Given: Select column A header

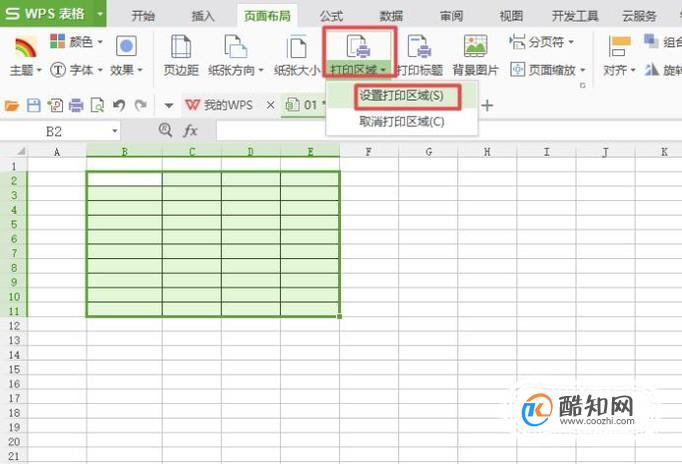Looking at the screenshot, I should click(57, 152).
